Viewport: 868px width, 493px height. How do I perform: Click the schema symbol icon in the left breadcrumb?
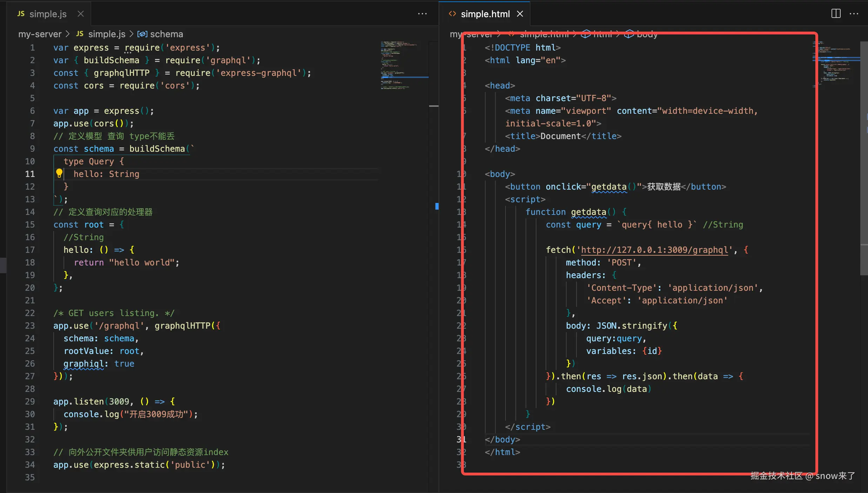[x=142, y=34]
